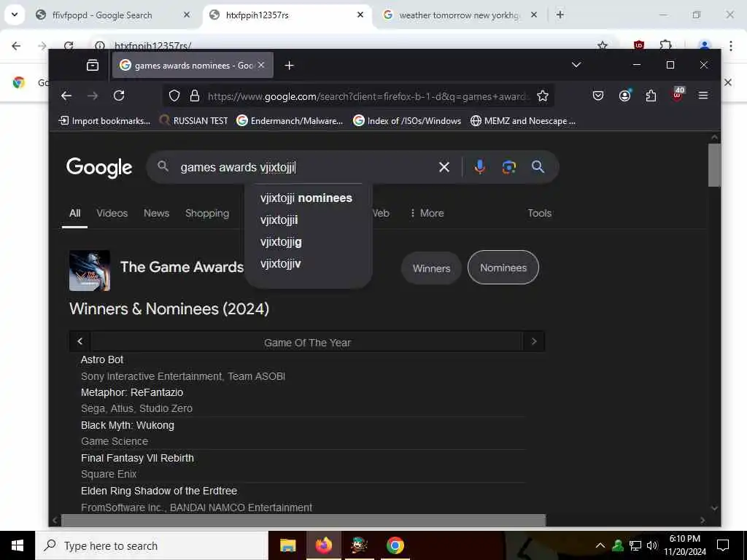Image resolution: width=747 pixels, height=560 pixels.
Task: Select suggestion vjixtojjii
Action: coord(279,219)
